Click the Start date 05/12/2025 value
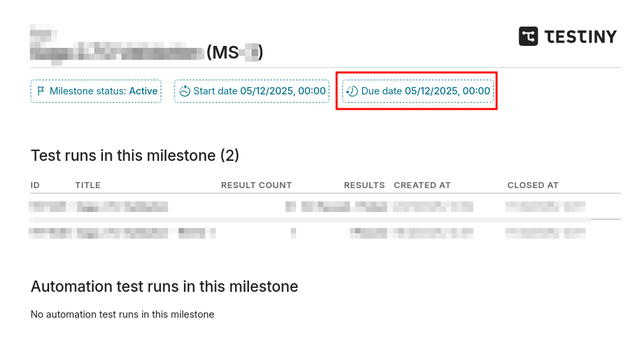 tap(283, 91)
